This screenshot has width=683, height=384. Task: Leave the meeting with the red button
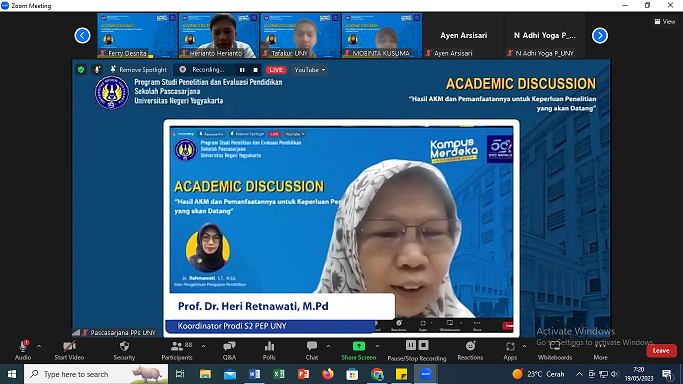(661, 350)
